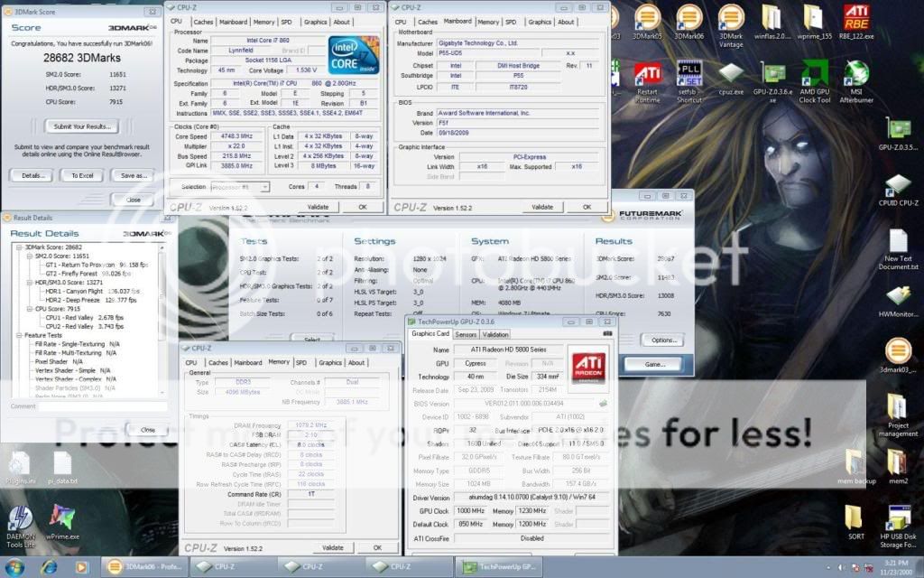Collapse the Feature Tests tree node
This screenshot has width=924, height=578.
20,335
